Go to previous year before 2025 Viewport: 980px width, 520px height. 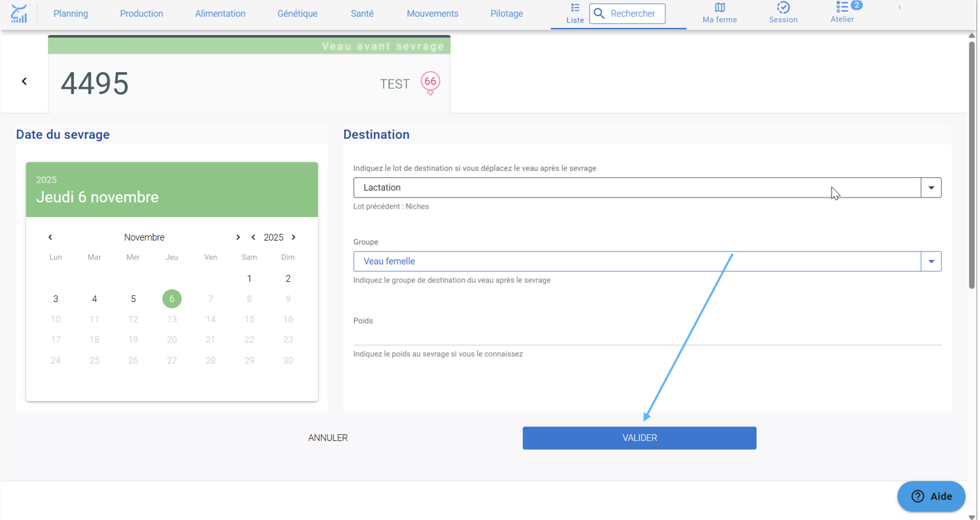click(253, 237)
